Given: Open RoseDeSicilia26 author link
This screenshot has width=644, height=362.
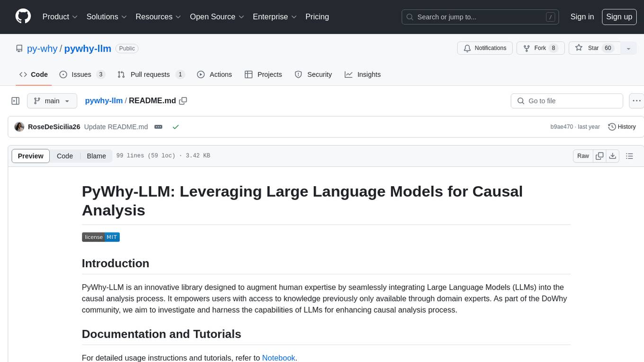Looking at the screenshot, I should coord(54,127).
